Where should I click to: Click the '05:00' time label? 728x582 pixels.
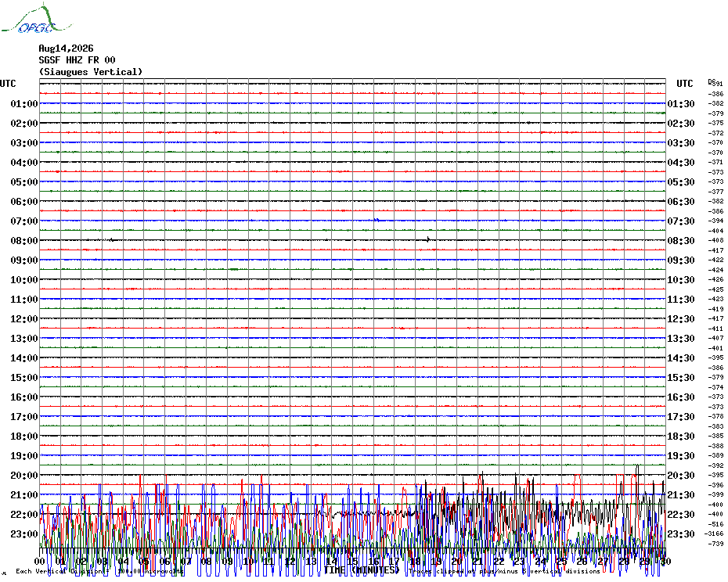[24, 182]
